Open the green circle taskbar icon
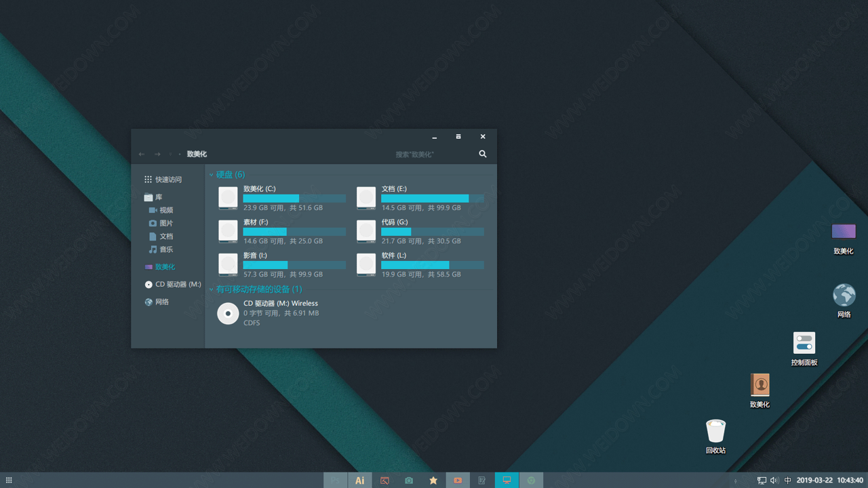 point(531,481)
